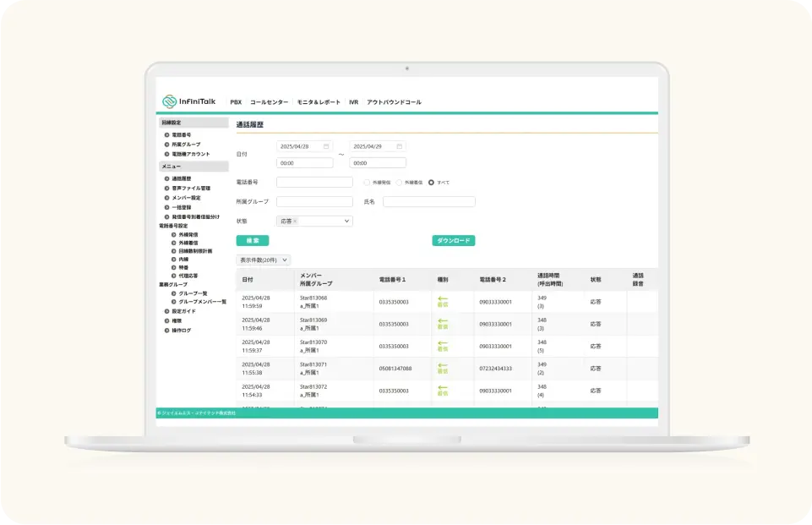Click incoming-call arrow icon in first table row
The image size is (812, 525).
[x=442, y=298]
